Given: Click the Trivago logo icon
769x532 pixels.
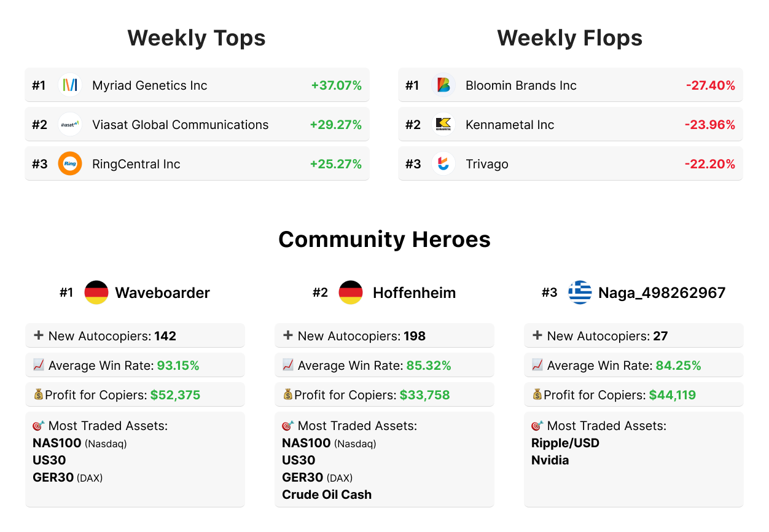Looking at the screenshot, I should click(443, 163).
